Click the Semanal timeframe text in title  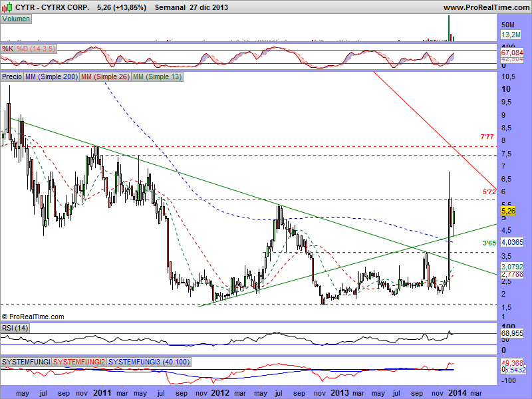(170, 7)
